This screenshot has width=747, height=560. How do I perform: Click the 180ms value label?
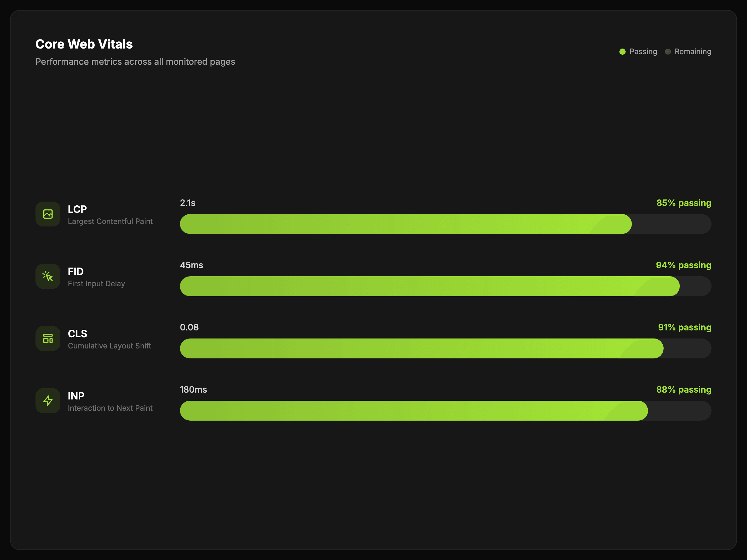pyautogui.click(x=193, y=390)
